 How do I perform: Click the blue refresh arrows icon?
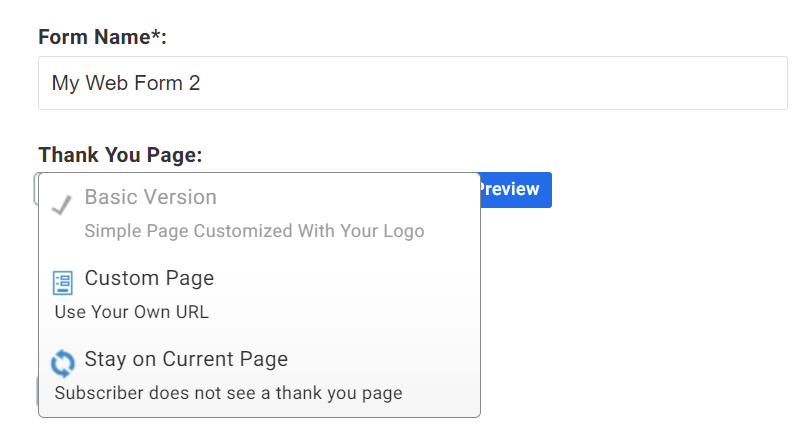click(x=62, y=363)
